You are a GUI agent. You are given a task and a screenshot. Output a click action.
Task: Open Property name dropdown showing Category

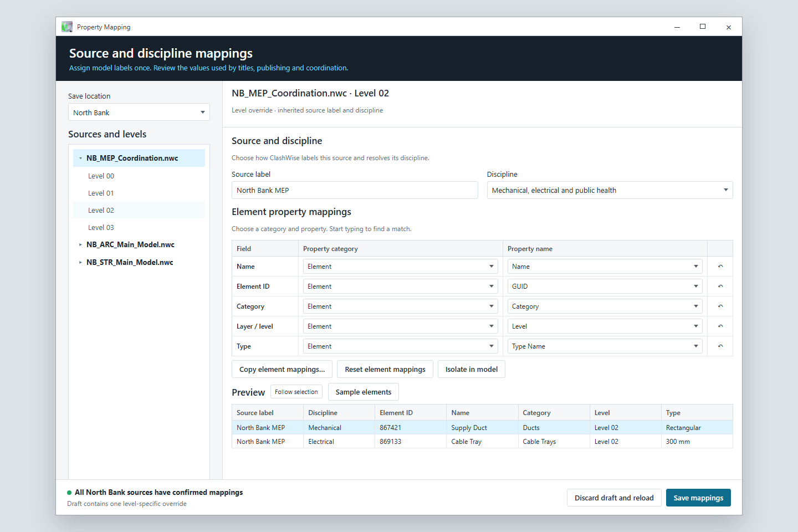[605, 306]
